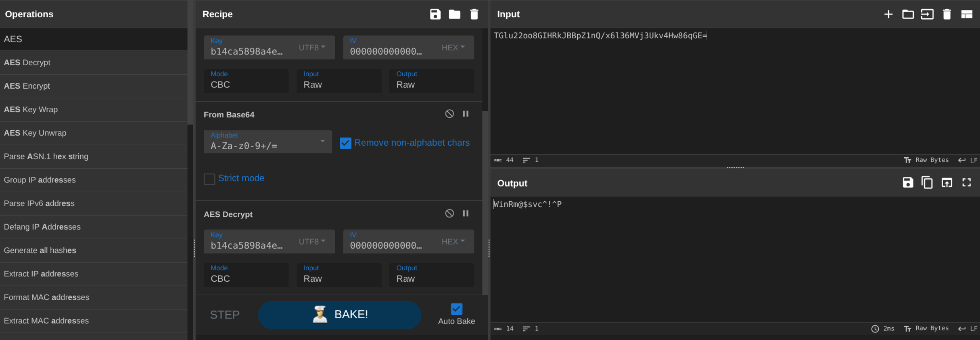
Task: Select Generate all hashes operation
Action: [40, 250]
